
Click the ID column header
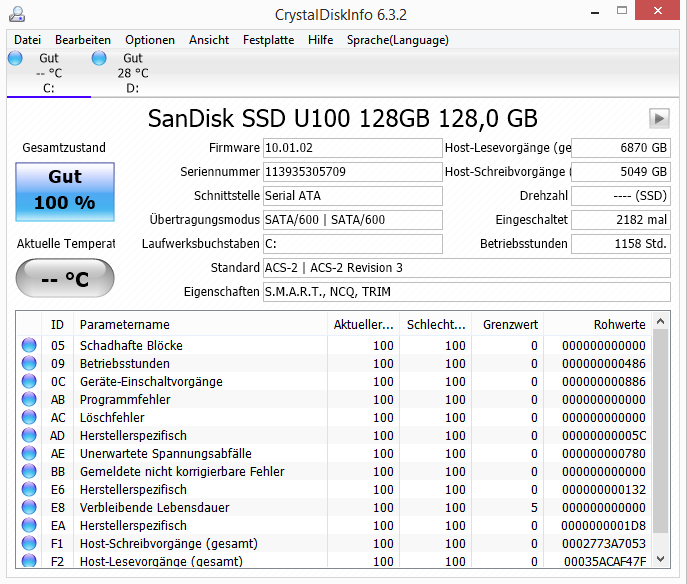pyautogui.click(x=57, y=324)
